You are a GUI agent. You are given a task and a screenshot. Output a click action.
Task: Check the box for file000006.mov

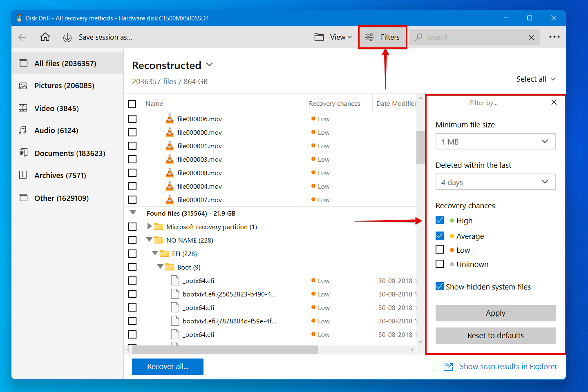132,119
